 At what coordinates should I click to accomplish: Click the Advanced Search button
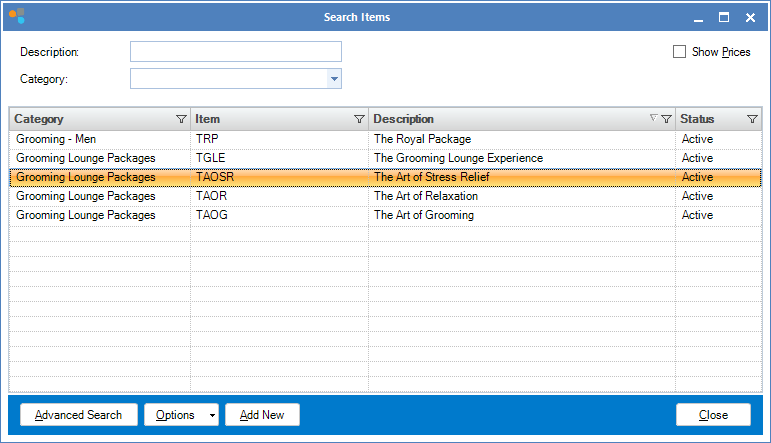point(78,415)
